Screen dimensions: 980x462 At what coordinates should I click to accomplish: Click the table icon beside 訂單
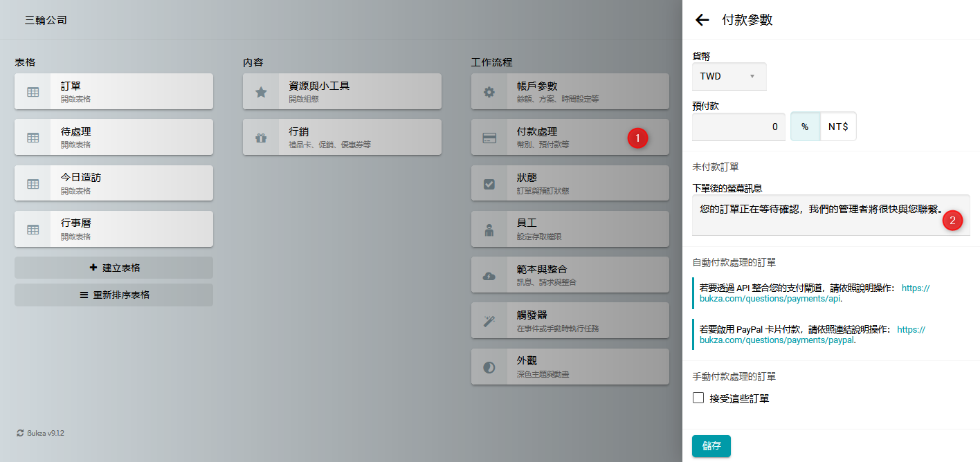[x=33, y=92]
